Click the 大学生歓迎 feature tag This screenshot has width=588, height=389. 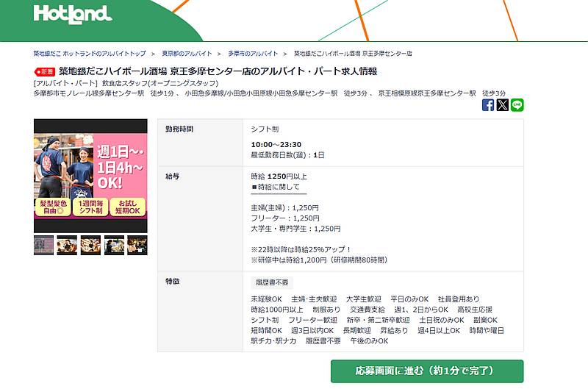tap(363, 299)
